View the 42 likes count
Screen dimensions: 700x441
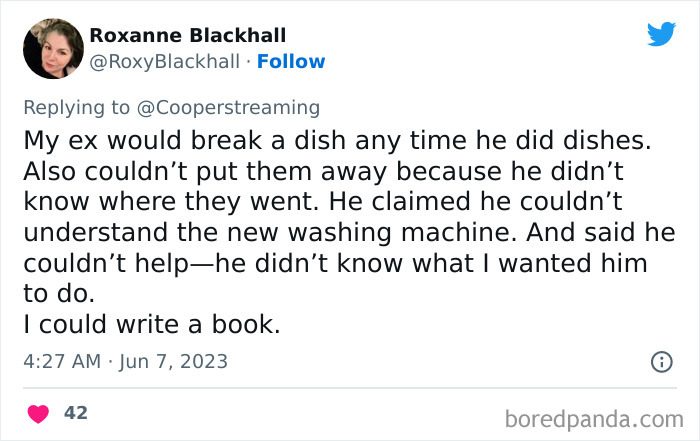tap(75, 412)
